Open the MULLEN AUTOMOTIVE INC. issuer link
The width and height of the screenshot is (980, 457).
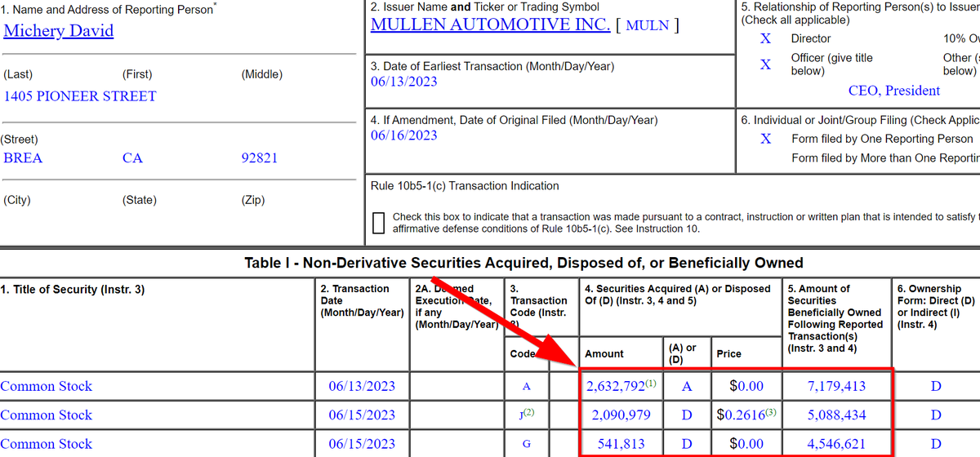[490, 24]
